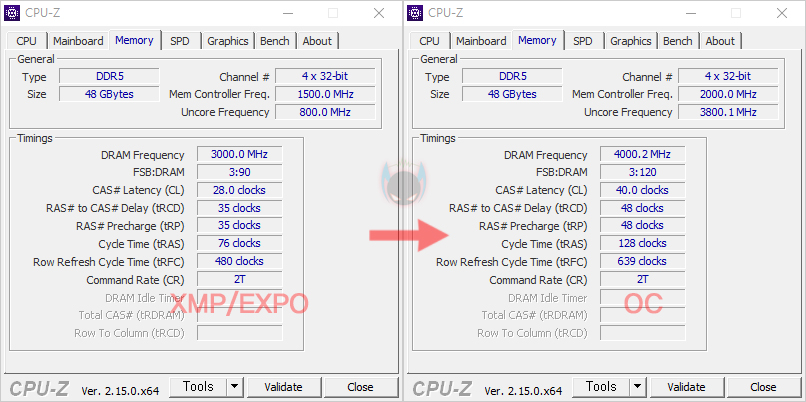The width and height of the screenshot is (806, 402).
Task: Select the Memory tab in right window
Action: (x=537, y=40)
